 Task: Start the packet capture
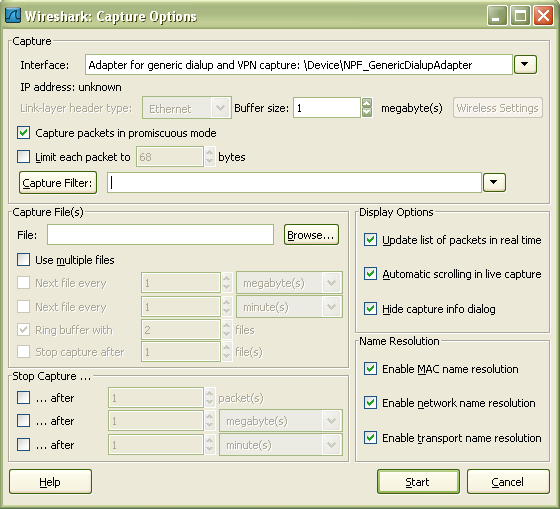pyautogui.click(x=418, y=481)
